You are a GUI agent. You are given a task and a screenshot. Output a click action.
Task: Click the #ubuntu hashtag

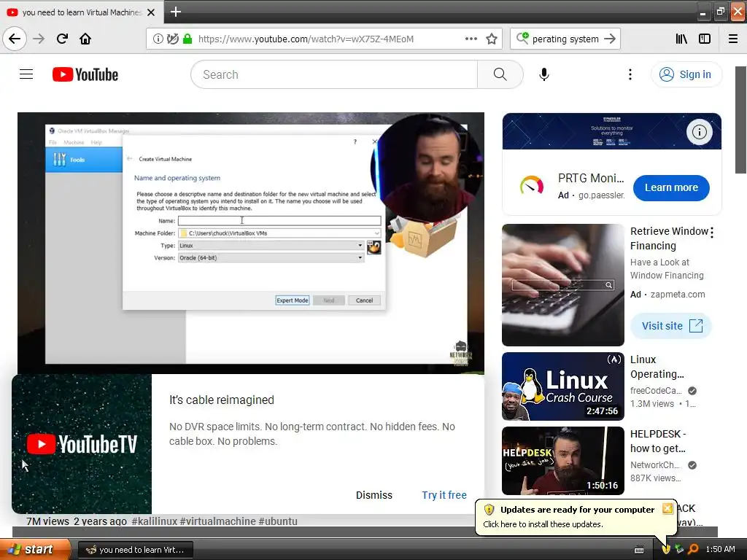(x=278, y=521)
